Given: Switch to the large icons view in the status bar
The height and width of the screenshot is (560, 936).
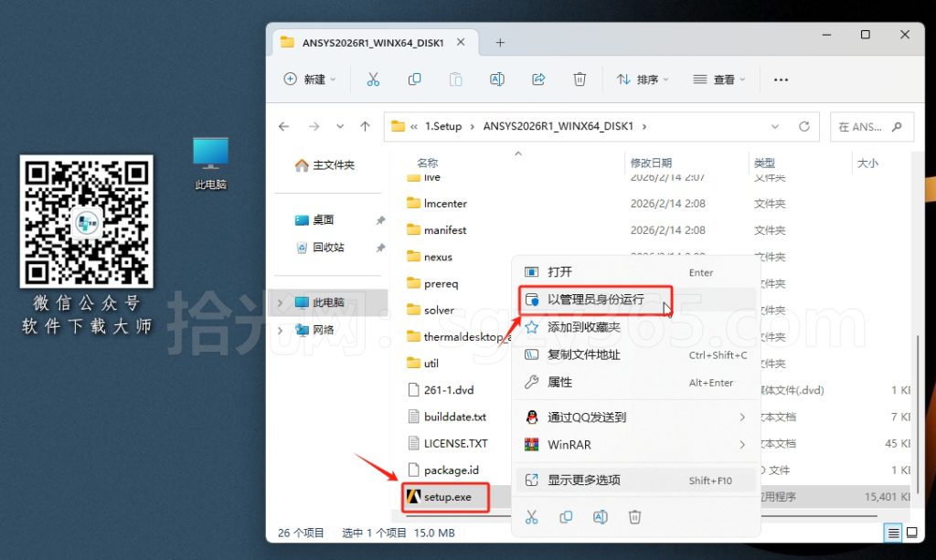Looking at the screenshot, I should tap(912, 533).
